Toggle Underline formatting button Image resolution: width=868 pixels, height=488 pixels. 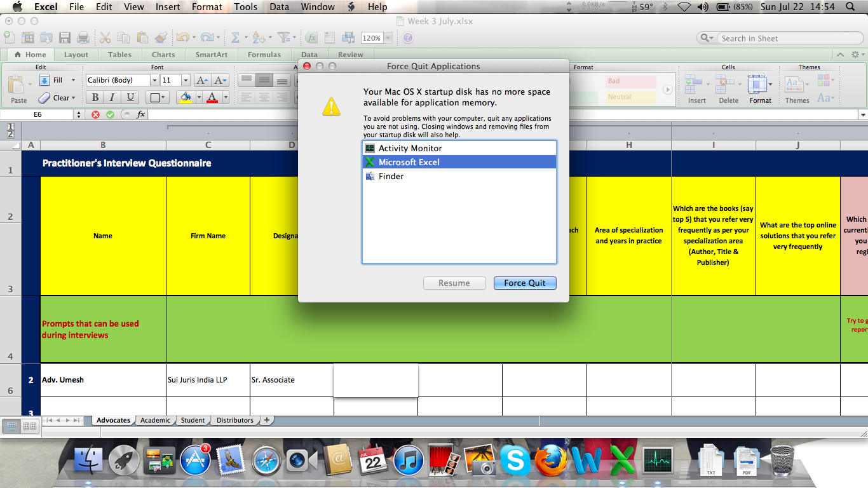(130, 97)
